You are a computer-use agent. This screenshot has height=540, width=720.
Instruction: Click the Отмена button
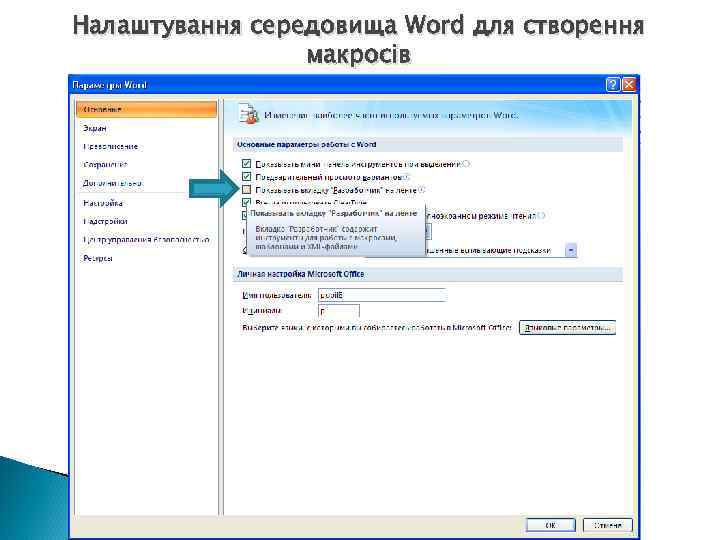pos(608,525)
